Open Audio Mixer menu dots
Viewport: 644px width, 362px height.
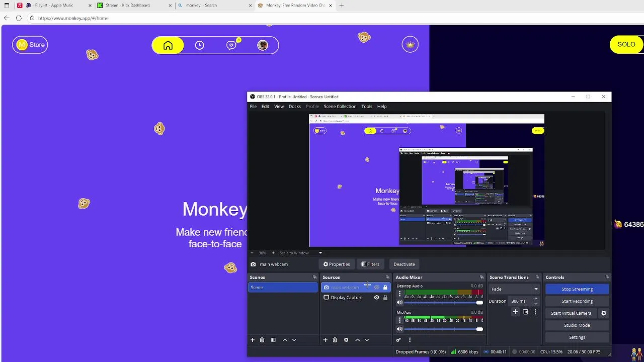click(410, 340)
